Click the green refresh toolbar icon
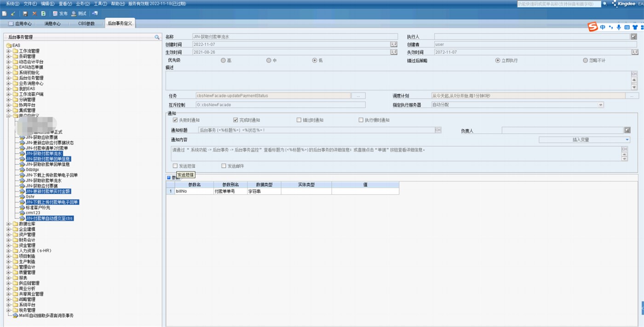The width and height of the screenshot is (644, 327). 43,14
